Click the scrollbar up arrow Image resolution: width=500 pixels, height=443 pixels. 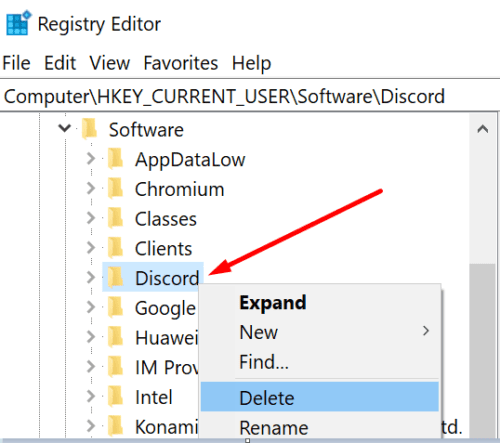pos(483,129)
